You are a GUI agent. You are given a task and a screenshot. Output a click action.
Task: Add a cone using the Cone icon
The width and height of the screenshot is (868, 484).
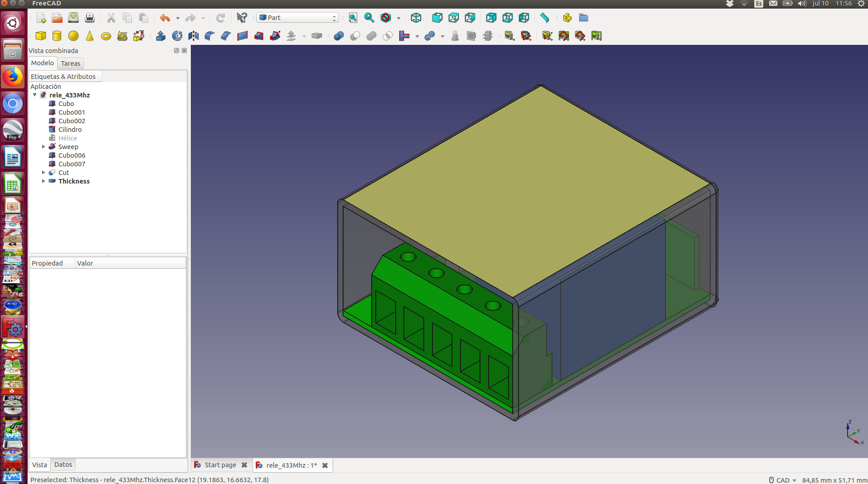[x=90, y=36]
